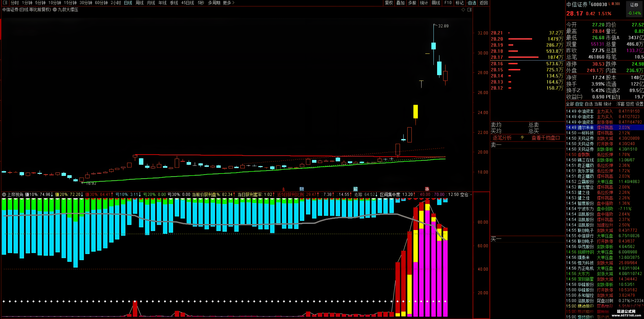The width and height of the screenshot is (644, 319).
Task: Expand the 上帝视角 indicator dropdown
Action: coord(4,194)
